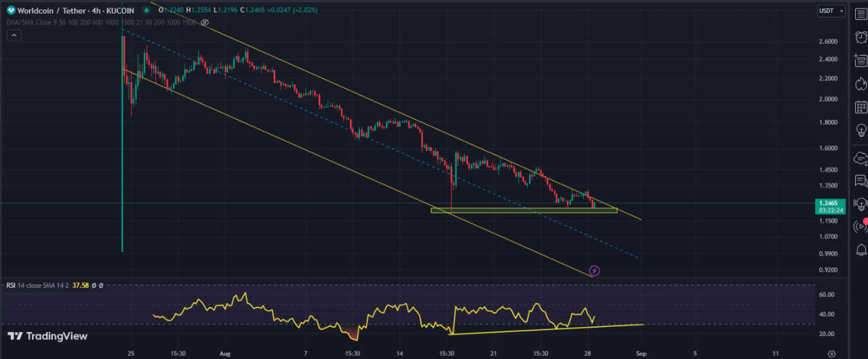
Task: Click the yellow support zone rectangle
Action: click(x=524, y=210)
